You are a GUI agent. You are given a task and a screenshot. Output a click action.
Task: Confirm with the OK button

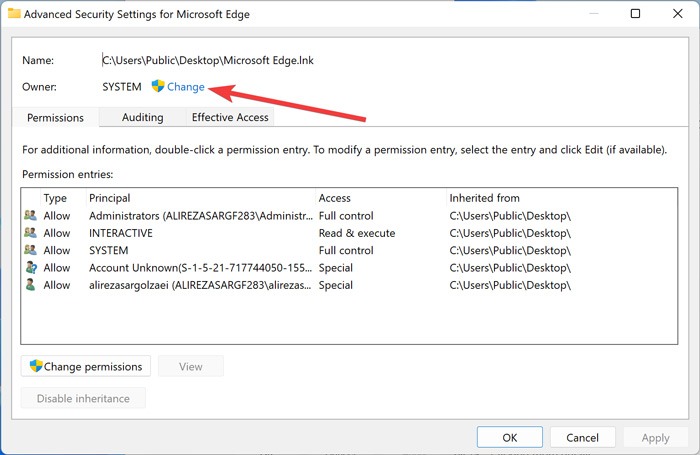pos(510,438)
